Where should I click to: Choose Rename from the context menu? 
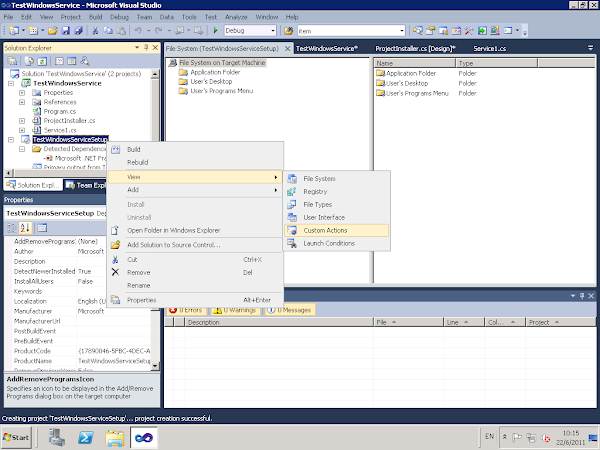[196, 285]
